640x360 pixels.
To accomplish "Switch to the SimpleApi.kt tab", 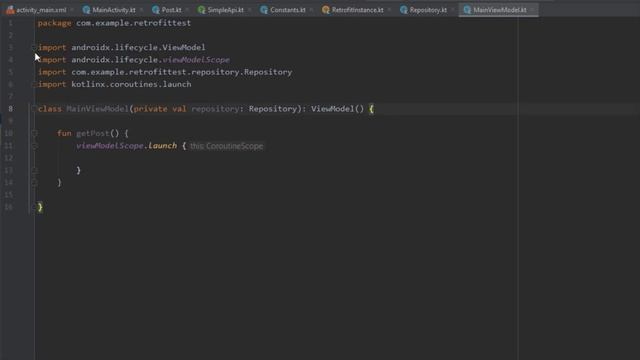I will click(x=225, y=10).
